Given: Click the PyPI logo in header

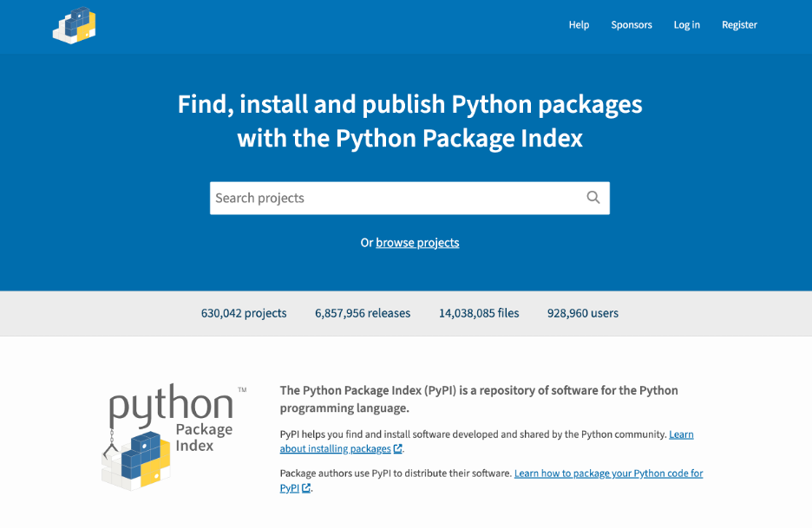Looking at the screenshot, I should tap(74, 25).
